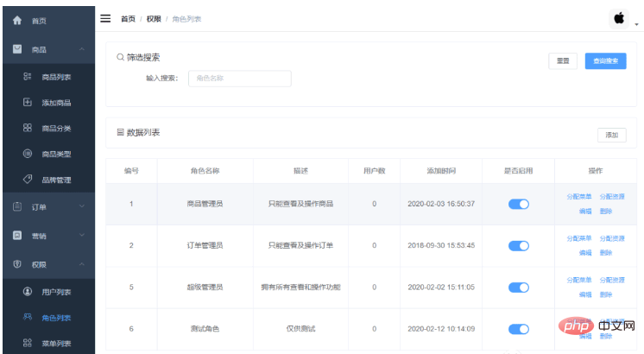Click the 2020-02-12 10:14:09 time cell
644x354 pixels.
[x=441, y=329]
